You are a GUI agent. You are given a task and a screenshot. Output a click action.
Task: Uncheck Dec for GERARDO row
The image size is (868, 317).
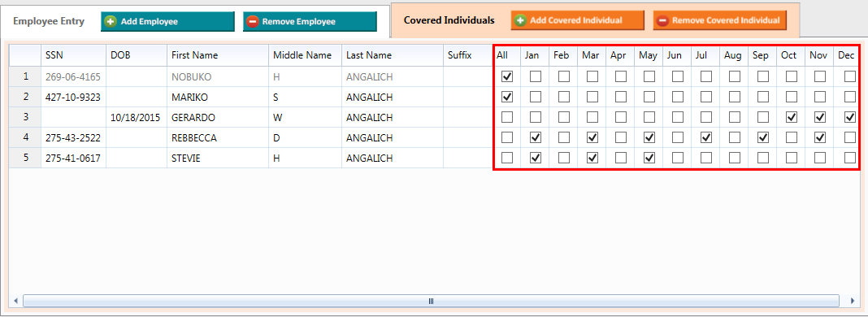[850, 117]
